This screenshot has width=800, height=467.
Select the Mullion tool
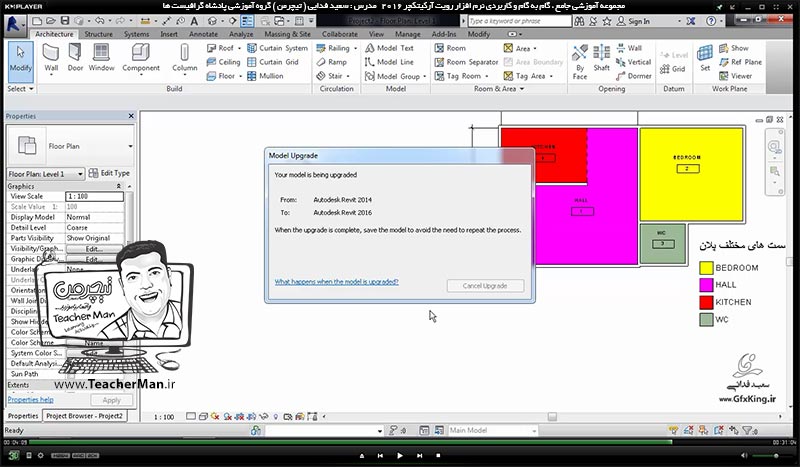[265, 76]
